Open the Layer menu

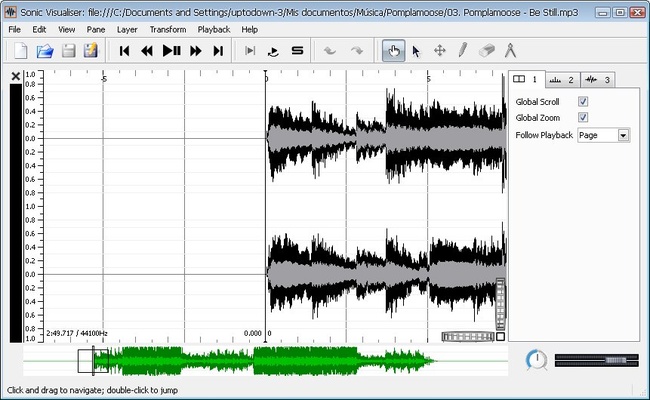pyautogui.click(x=127, y=29)
